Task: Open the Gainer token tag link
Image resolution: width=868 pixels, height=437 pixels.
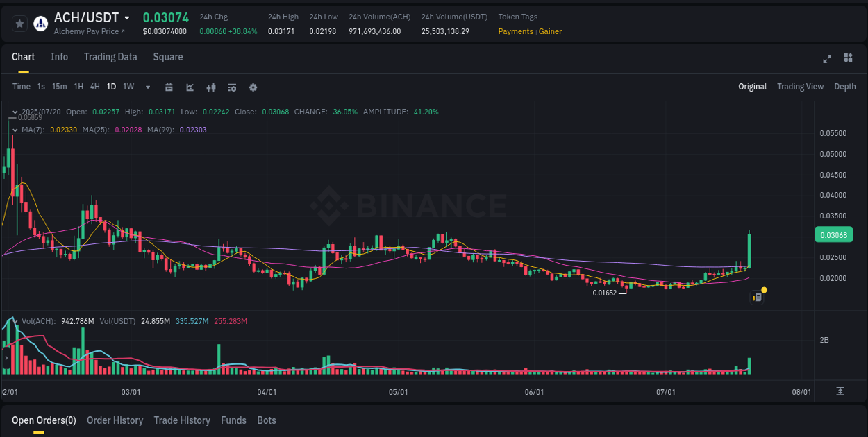Action: click(x=550, y=31)
